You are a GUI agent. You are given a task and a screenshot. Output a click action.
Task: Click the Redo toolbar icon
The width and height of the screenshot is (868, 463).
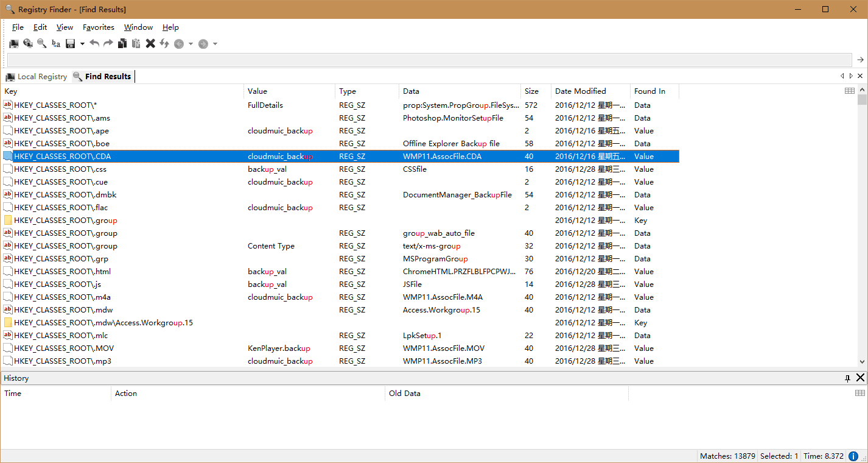[108, 43]
